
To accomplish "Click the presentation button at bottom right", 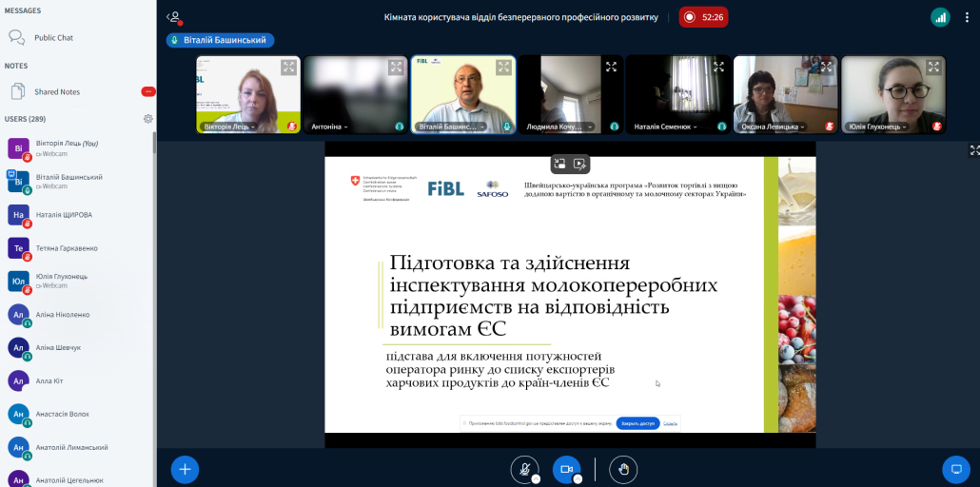I will (x=954, y=469).
